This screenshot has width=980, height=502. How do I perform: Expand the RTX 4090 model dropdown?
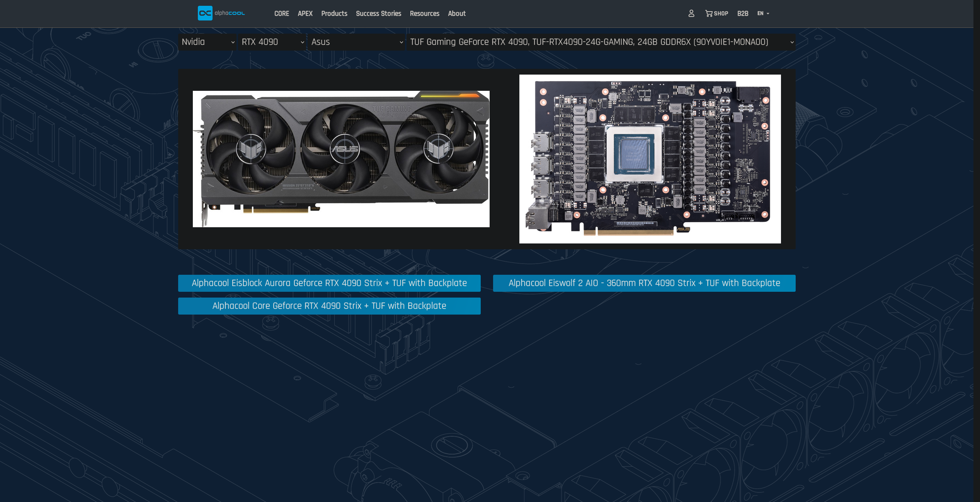pyautogui.click(x=272, y=42)
